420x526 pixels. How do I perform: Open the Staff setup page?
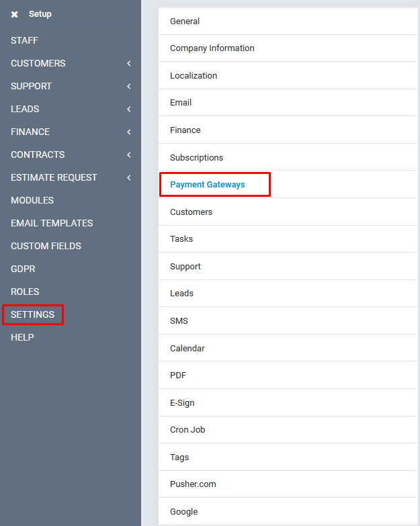(24, 40)
